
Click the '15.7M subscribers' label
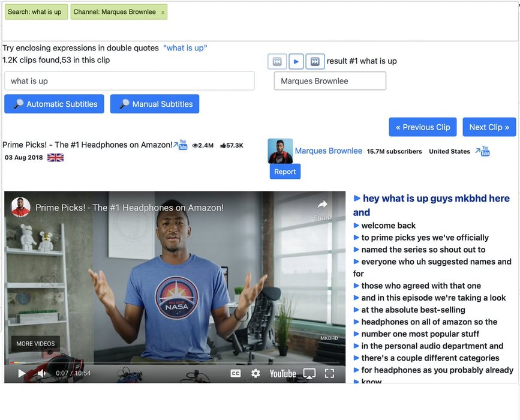[x=394, y=152]
